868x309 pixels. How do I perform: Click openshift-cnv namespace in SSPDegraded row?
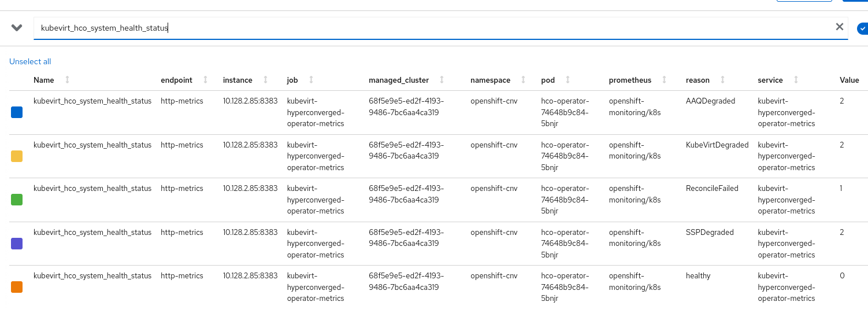point(494,232)
